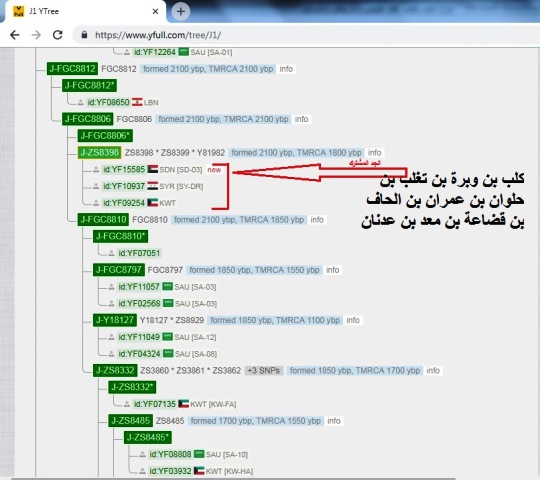This screenshot has width=540, height=480.
Task: Click info link for J-ZS8332
Action: [x=433, y=371]
